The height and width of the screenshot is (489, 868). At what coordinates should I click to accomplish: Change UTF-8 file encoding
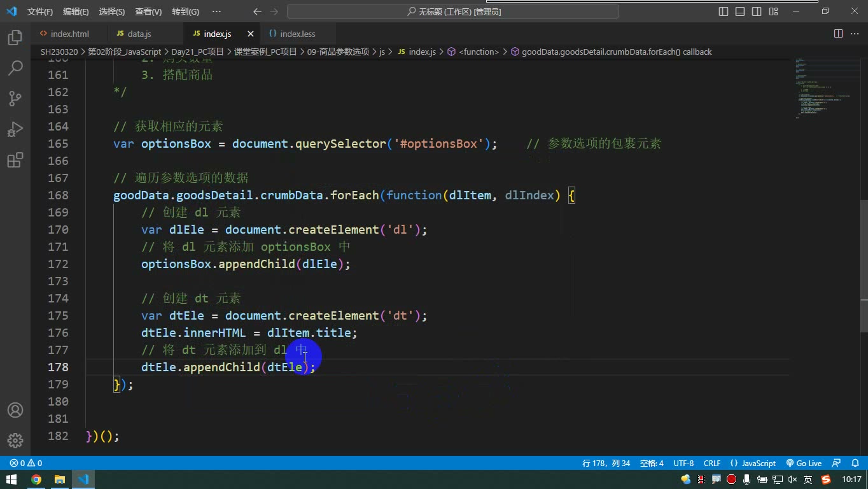683,464
